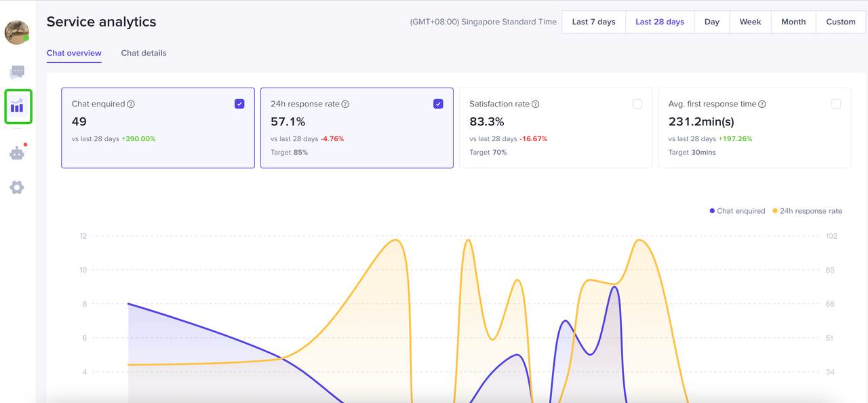Open the Custom date range picker

pos(840,22)
